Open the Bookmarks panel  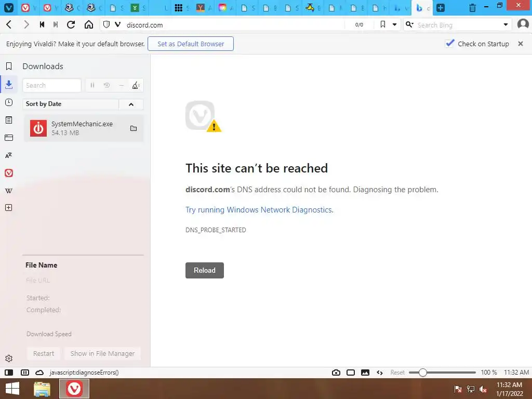(x=9, y=66)
